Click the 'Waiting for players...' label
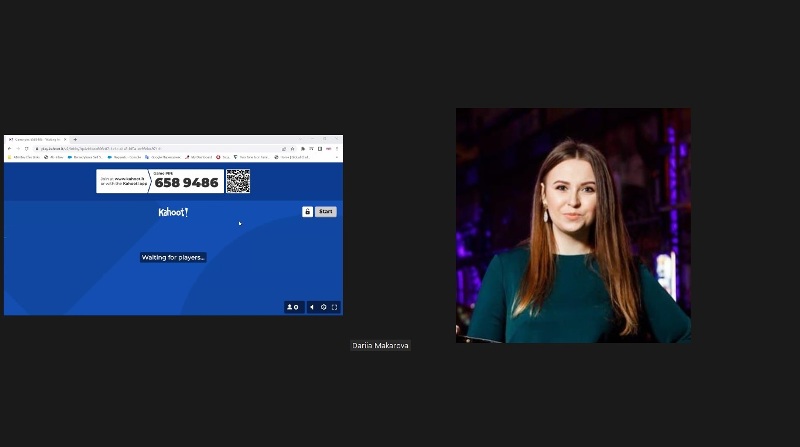This screenshot has width=800, height=447. click(173, 257)
